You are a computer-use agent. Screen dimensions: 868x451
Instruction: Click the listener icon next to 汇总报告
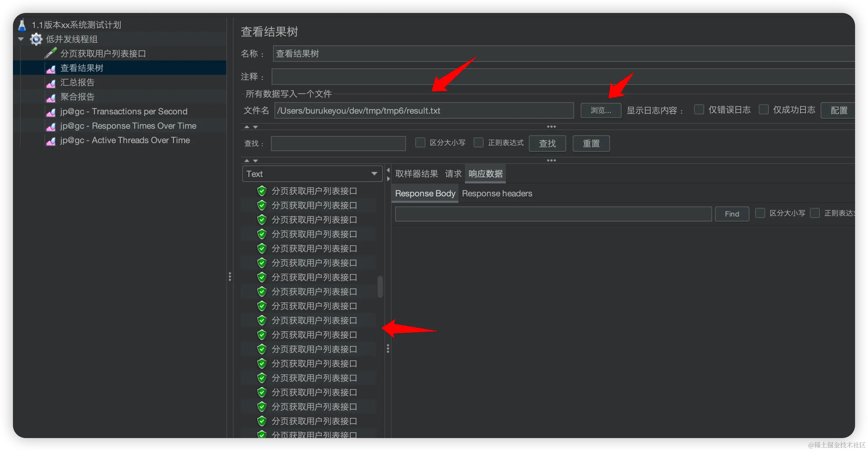[x=51, y=83]
